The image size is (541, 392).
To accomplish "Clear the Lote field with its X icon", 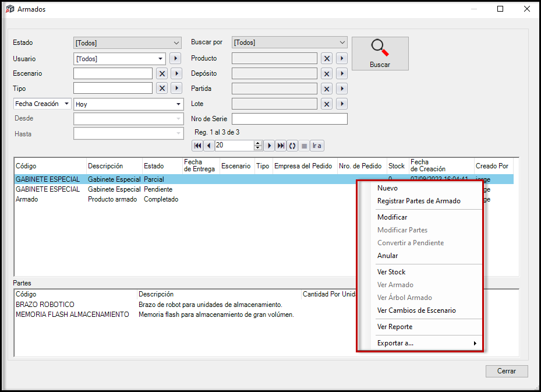I will tap(327, 104).
